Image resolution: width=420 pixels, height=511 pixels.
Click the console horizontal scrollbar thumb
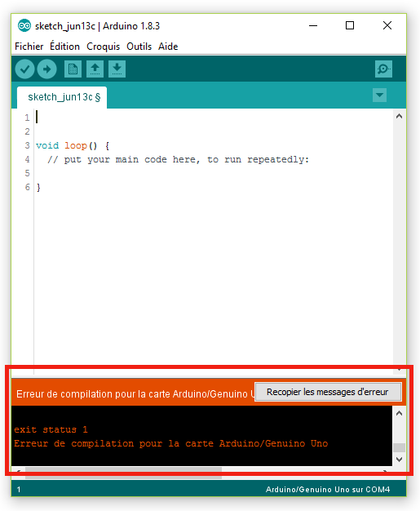(x=123, y=472)
